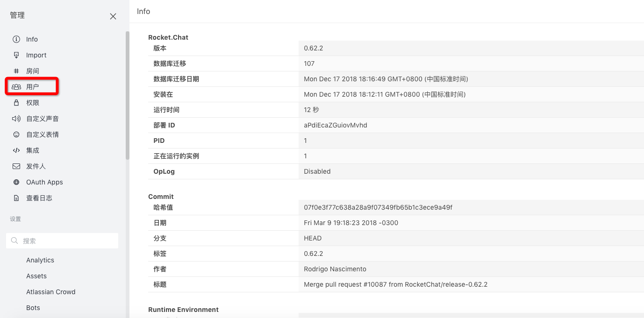Click the document icon beside 查看日志
This screenshot has height=318, width=644.
click(x=16, y=198)
